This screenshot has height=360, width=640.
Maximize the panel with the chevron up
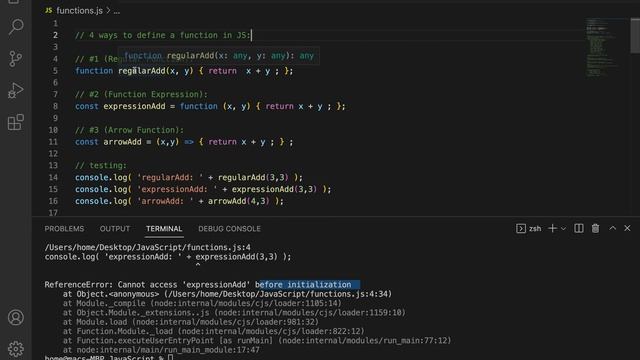612,228
